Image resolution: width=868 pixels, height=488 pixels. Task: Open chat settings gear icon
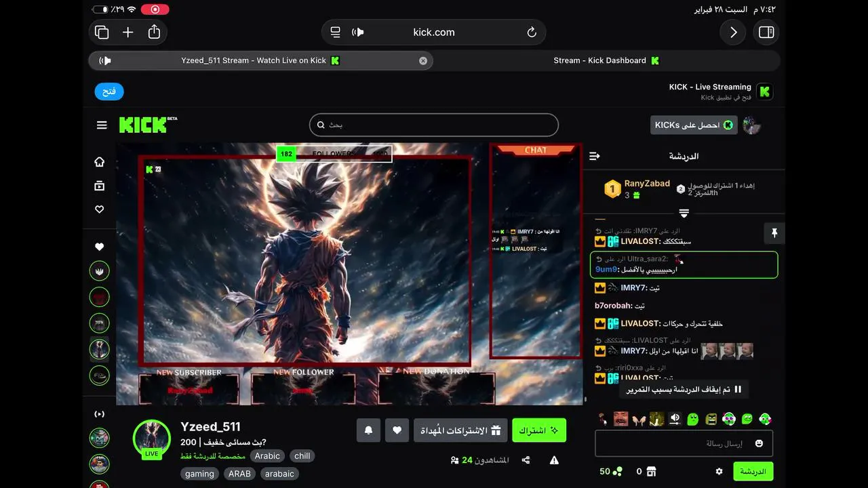(x=719, y=471)
